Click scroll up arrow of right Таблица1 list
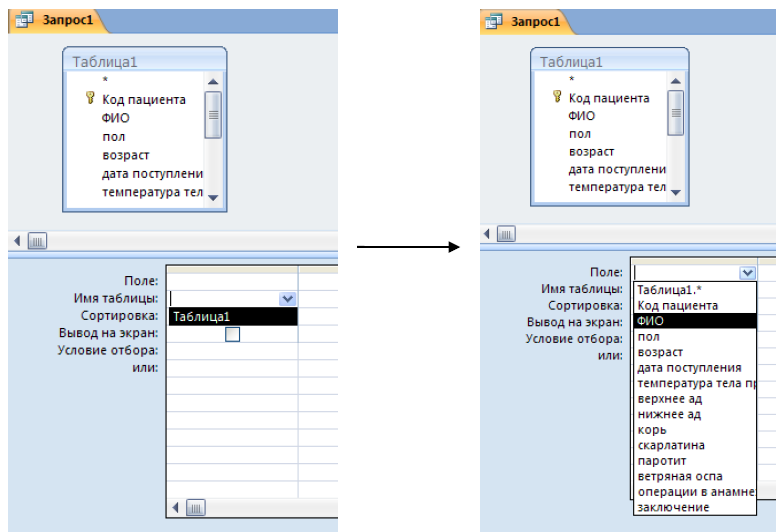Viewport: 784px width, 532px height. [676, 81]
